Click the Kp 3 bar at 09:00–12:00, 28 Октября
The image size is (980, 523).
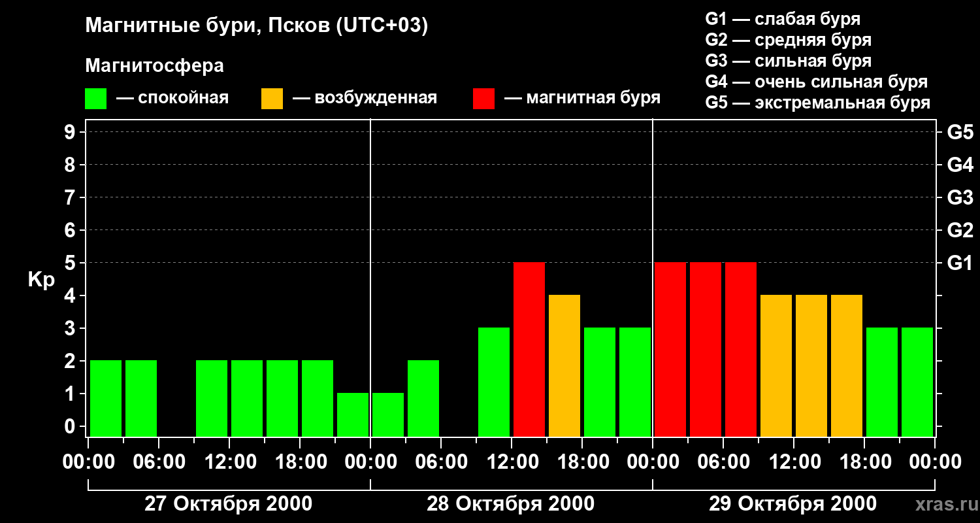click(494, 382)
